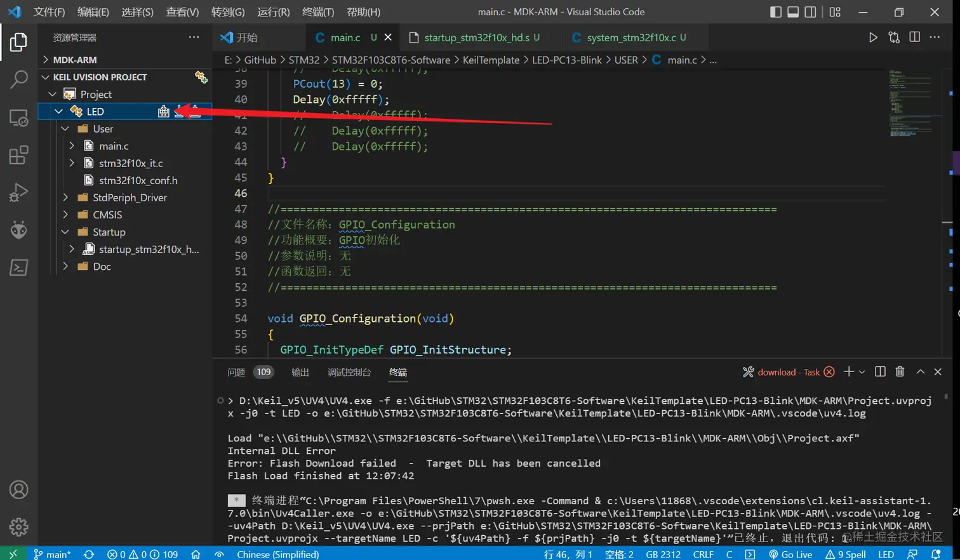Click the home icon in status bar
960x560 pixels.
click(x=196, y=554)
